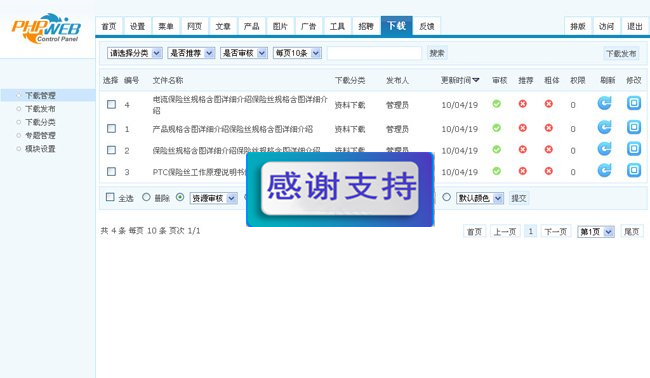The image size is (650, 378).
Task: Open the 修改 edit icon for row 1
Action: coord(634,127)
